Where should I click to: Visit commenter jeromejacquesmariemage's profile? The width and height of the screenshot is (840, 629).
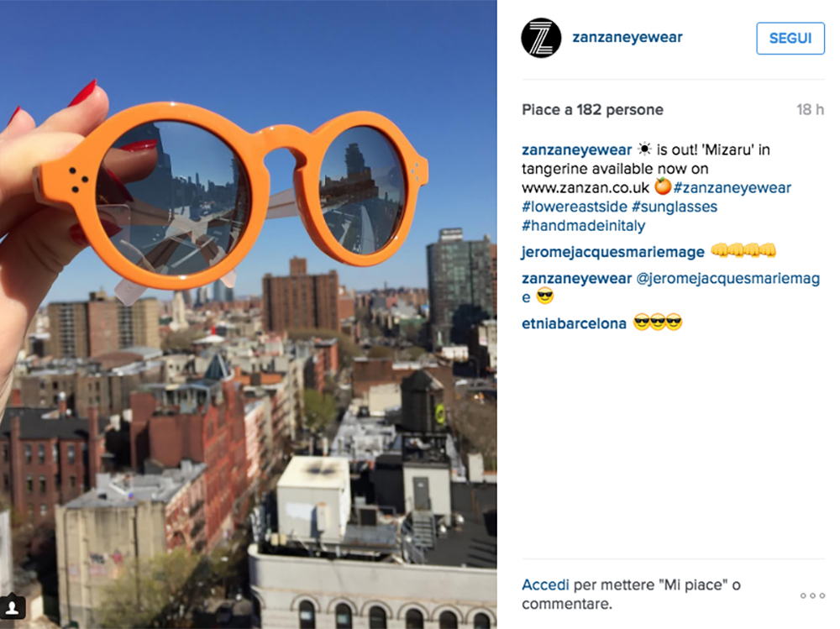coord(613,252)
